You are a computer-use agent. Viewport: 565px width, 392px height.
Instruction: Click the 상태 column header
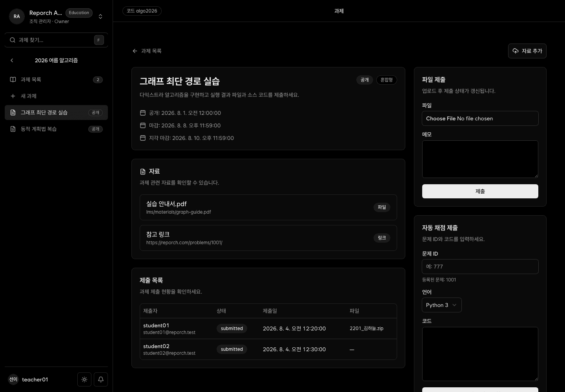coord(221,311)
